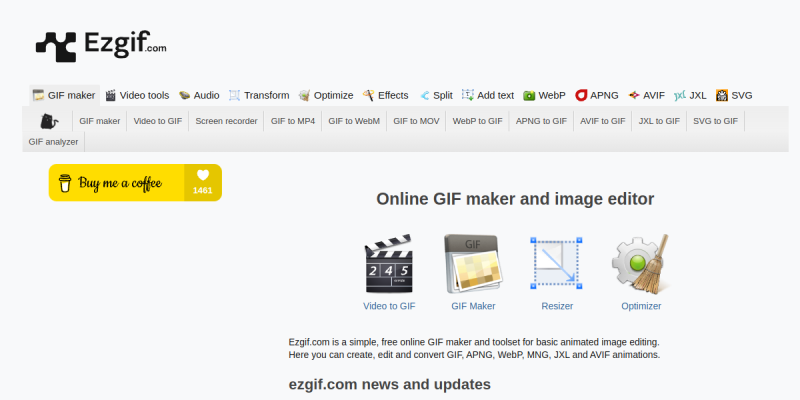Click the Optimizer gear and broom icon
The image size is (800, 400).
(641, 264)
